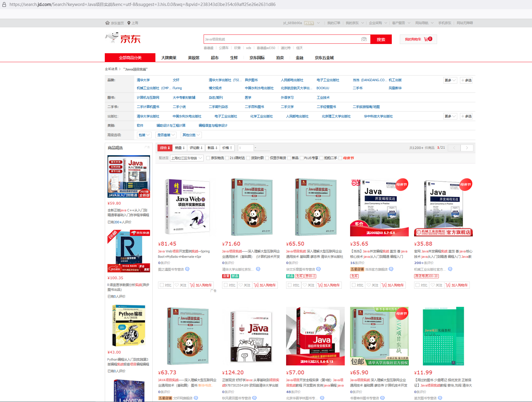Open the 客户服务 dropdown
This screenshot has width=532, height=402.
(401, 23)
